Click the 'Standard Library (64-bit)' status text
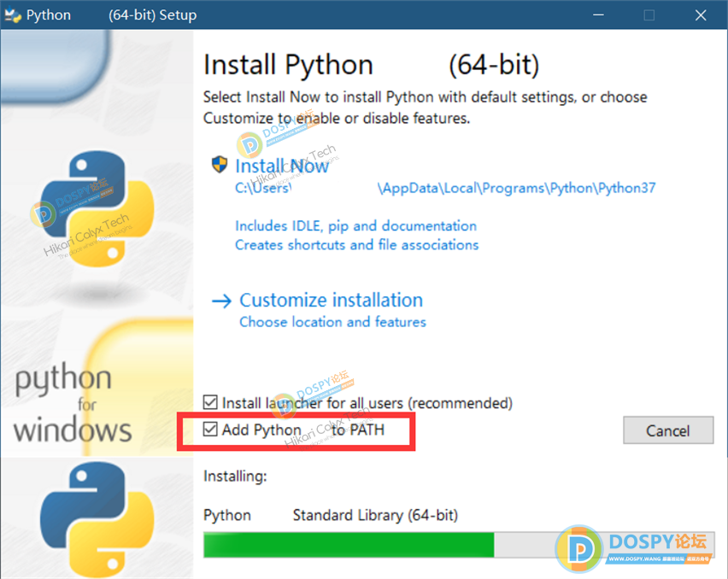Viewport: 728px width, 579px height. [x=375, y=515]
